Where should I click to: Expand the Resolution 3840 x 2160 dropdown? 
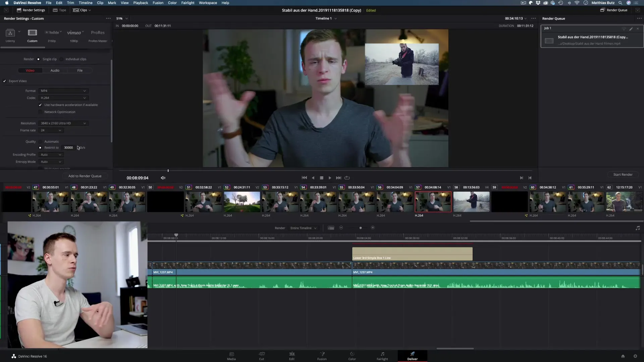[63, 123]
